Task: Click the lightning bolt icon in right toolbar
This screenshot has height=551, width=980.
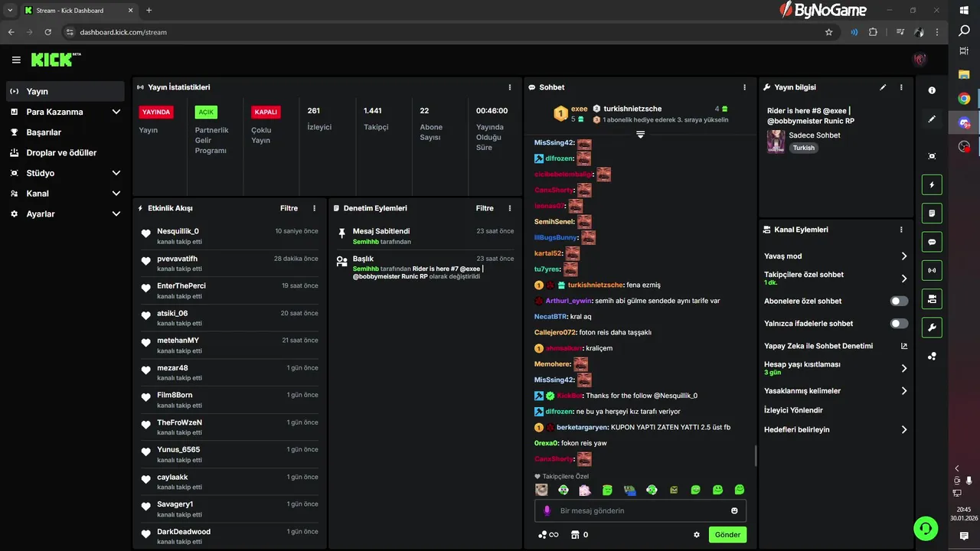Action: coord(932,184)
